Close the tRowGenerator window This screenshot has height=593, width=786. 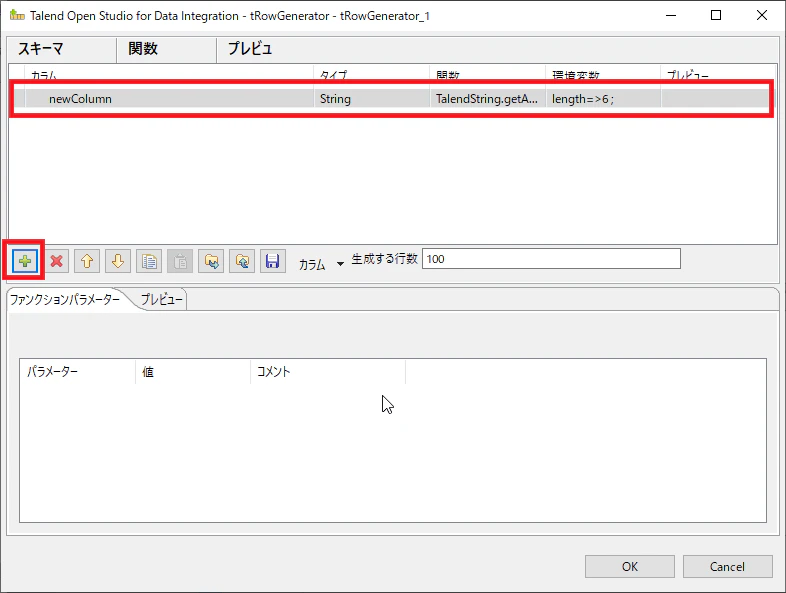pyautogui.click(x=761, y=16)
